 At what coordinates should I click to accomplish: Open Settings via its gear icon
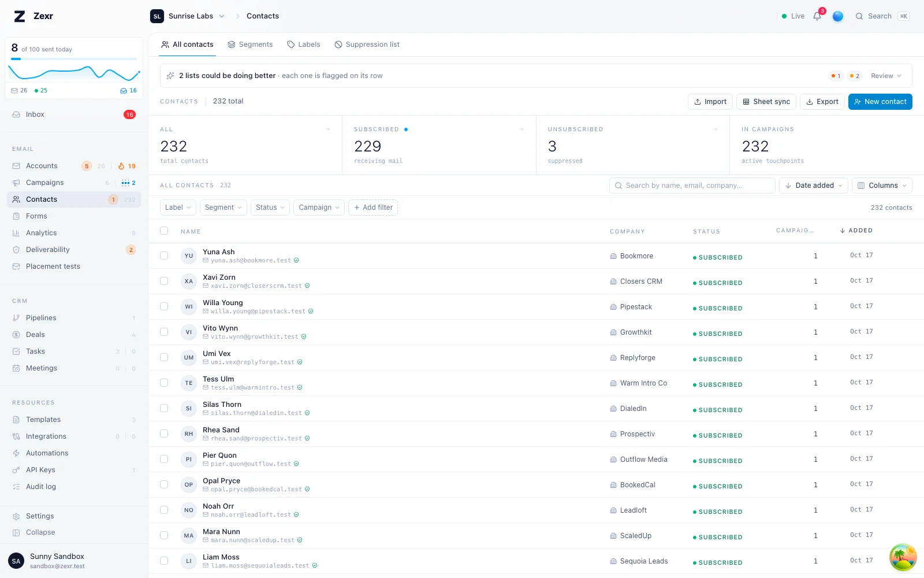16,516
